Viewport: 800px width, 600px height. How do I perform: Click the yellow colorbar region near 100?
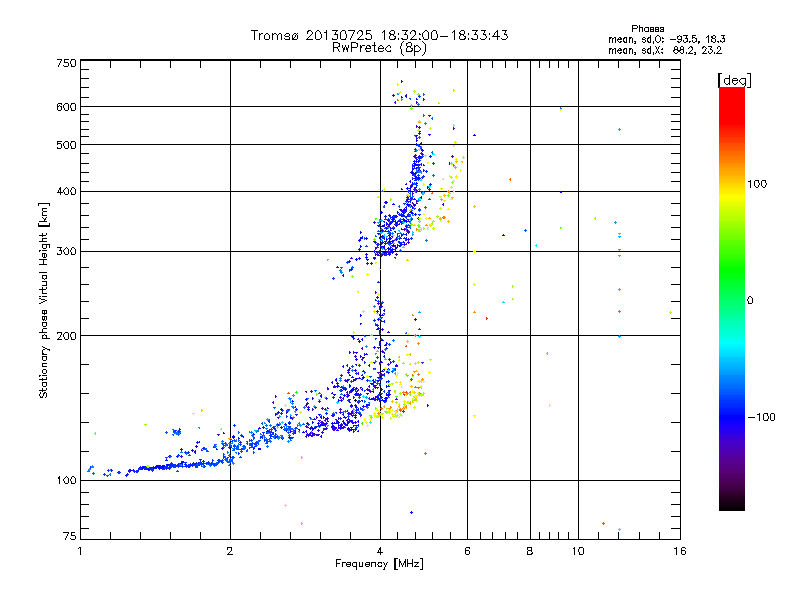coord(732,196)
